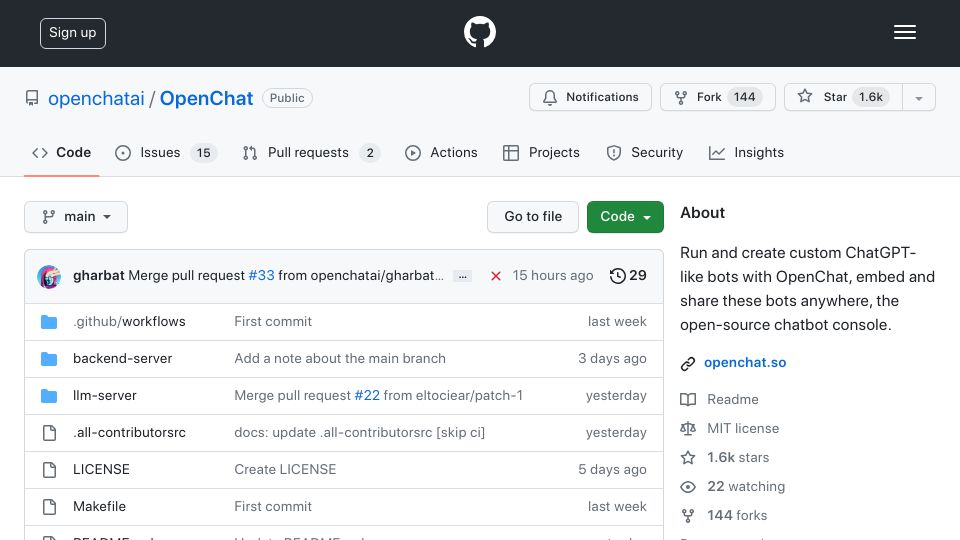Open the main branch selector dropdown
960x540 pixels.
point(76,217)
